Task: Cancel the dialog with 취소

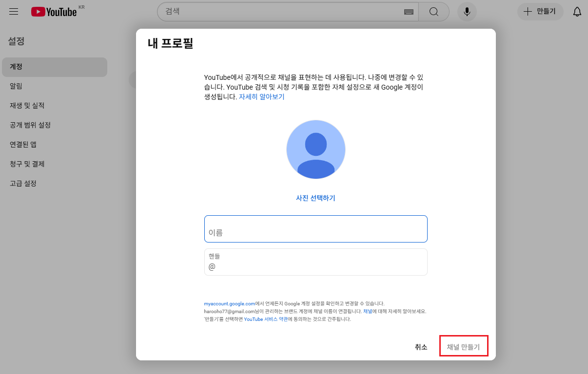Action: 421,346
